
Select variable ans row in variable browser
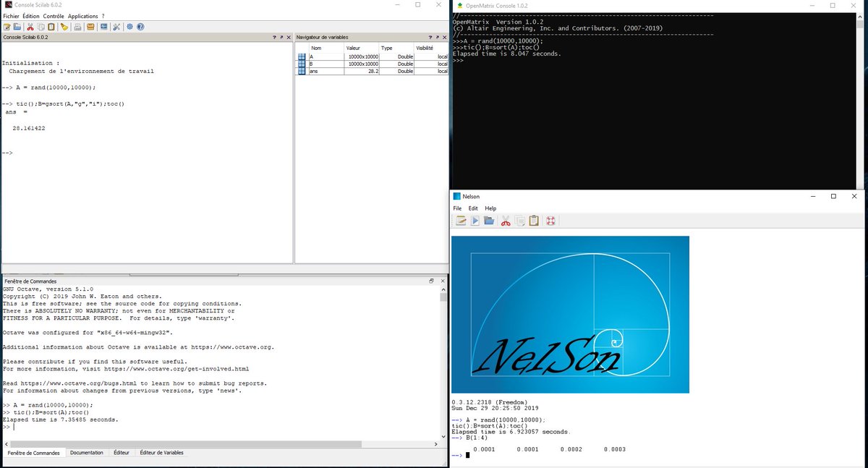point(373,71)
